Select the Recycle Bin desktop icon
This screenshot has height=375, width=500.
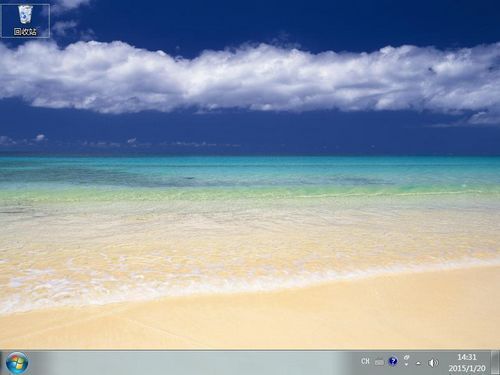[x=25, y=21]
